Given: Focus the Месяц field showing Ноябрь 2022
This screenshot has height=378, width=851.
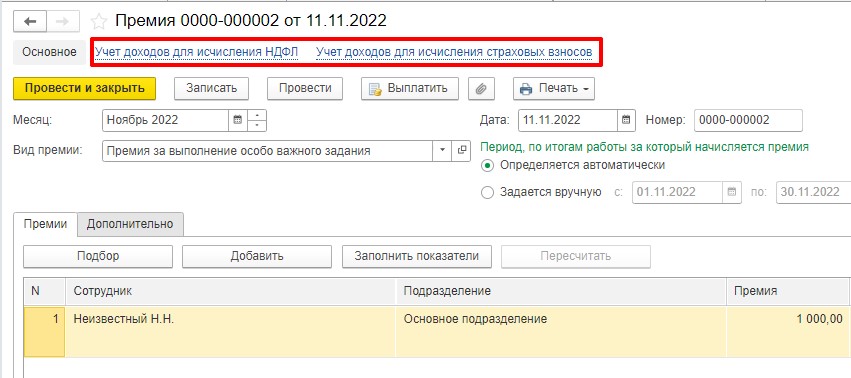Looking at the screenshot, I should [165, 121].
